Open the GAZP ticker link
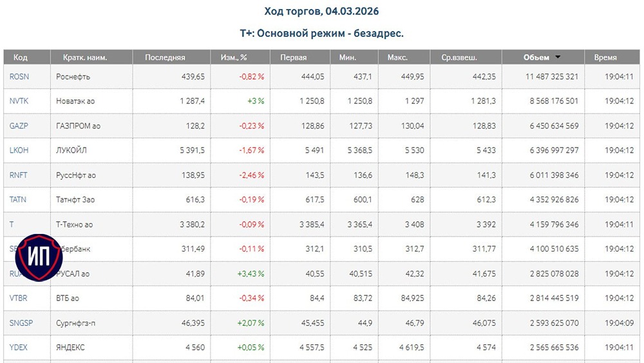 point(19,126)
